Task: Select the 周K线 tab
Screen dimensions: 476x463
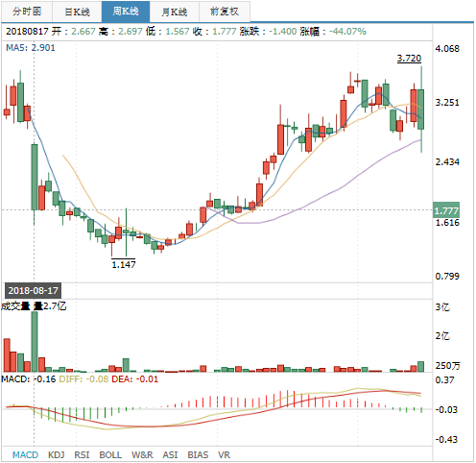Action: 126,12
